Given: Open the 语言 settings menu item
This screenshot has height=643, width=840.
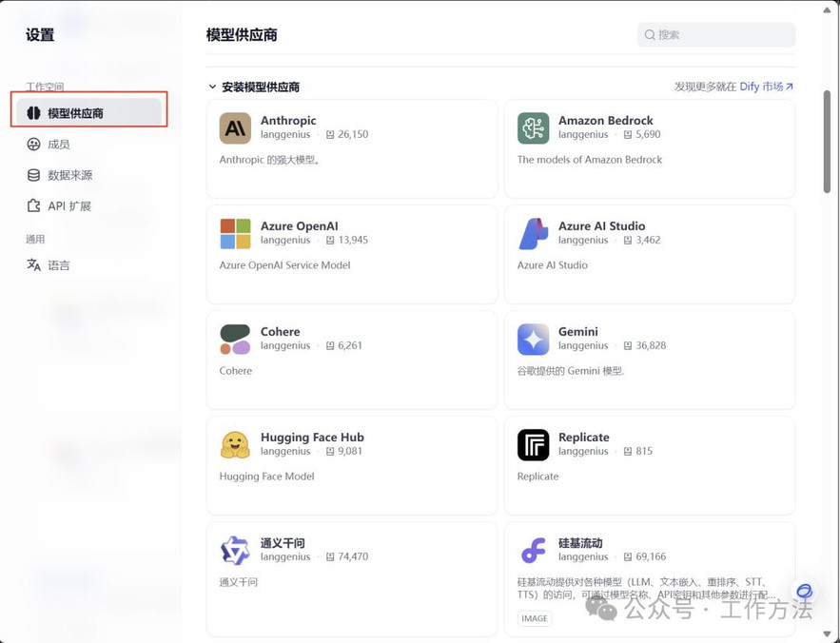Looking at the screenshot, I should (88, 264).
